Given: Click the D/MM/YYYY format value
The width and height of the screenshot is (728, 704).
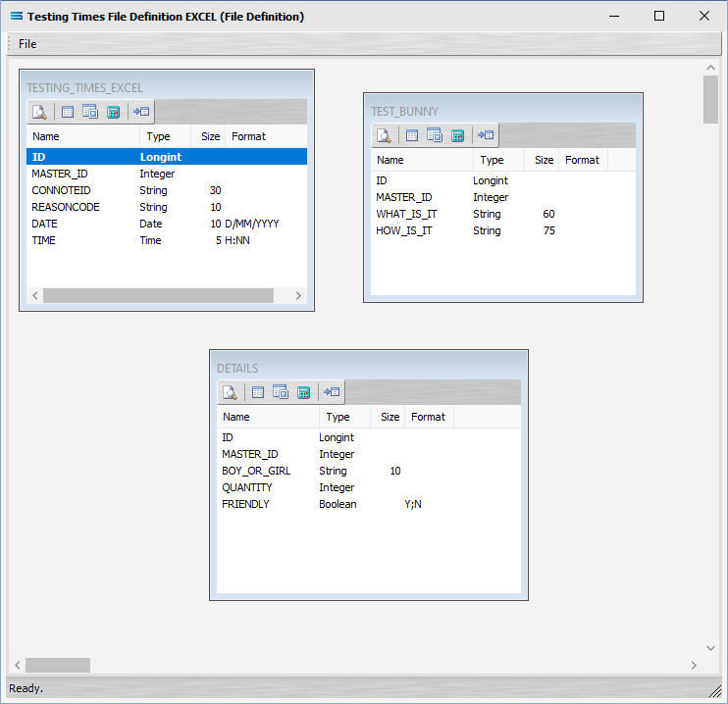Looking at the screenshot, I should pyautogui.click(x=252, y=224).
